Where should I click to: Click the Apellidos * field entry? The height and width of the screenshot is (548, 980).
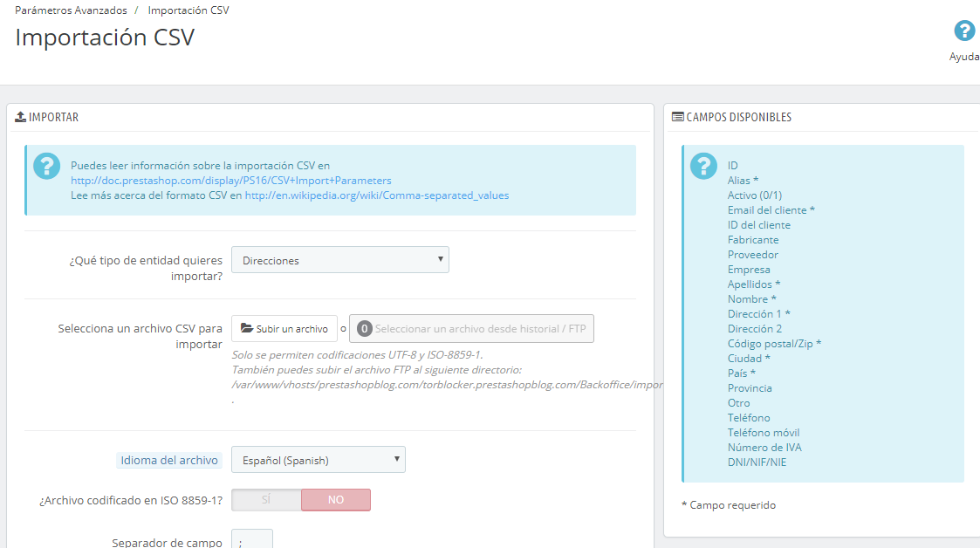[x=754, y=284]
